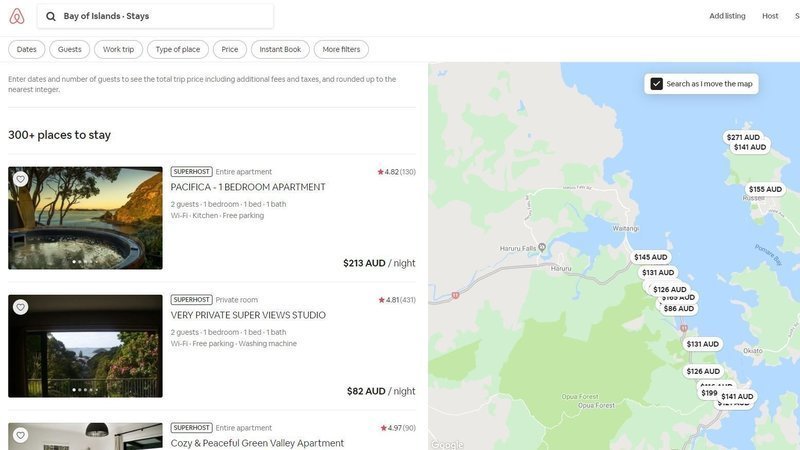Toggle Search as I move the map
The height and width of the screenshot is (450, 800).
pos(657,84)
